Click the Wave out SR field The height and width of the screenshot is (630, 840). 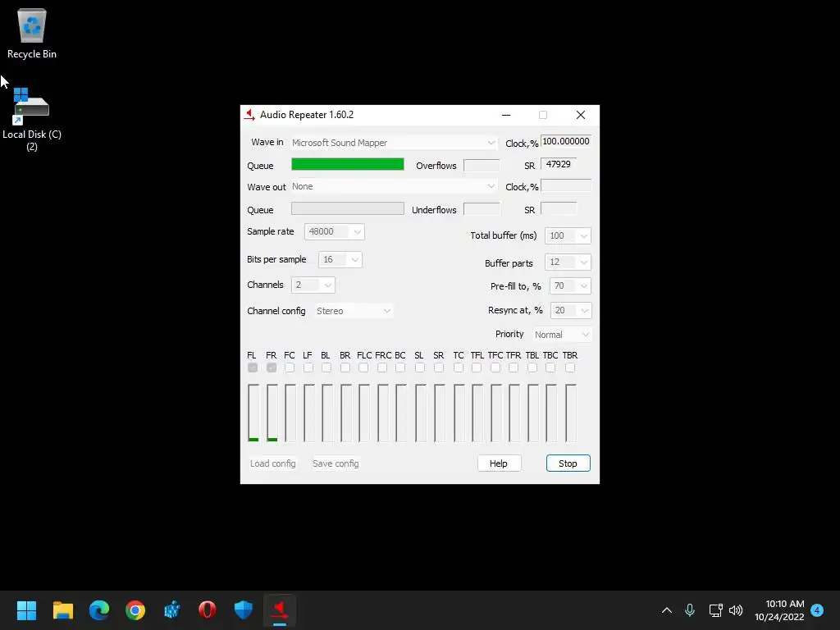point(559,208)
